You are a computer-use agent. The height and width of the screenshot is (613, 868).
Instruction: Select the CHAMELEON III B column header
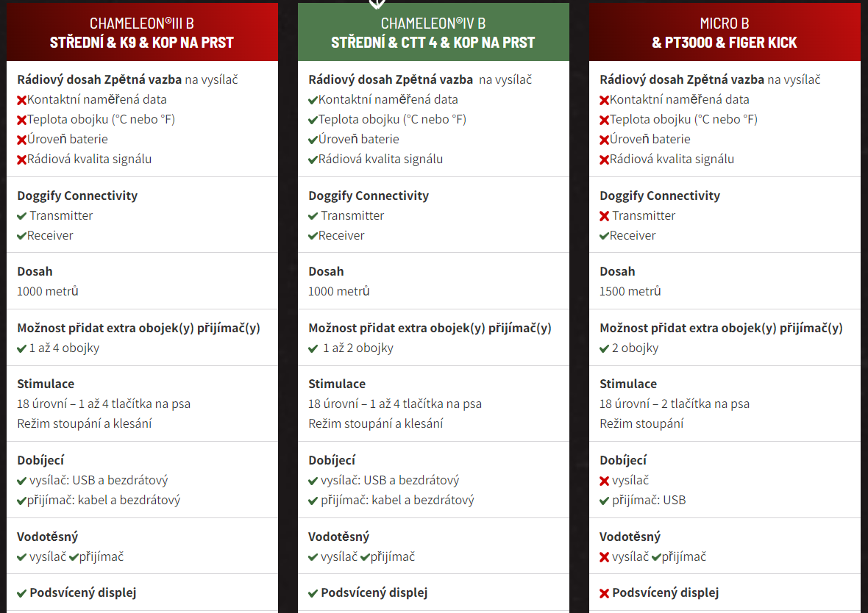point(142,32)
